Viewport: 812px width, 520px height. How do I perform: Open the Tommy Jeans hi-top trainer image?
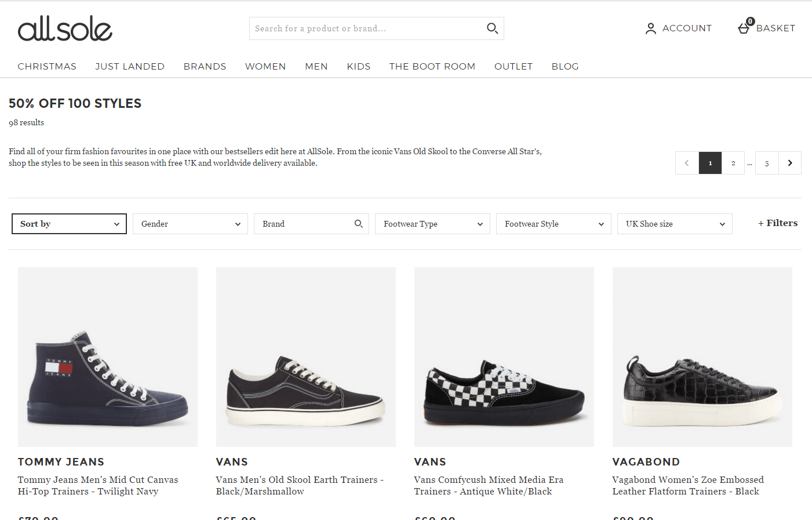point(108,357)
